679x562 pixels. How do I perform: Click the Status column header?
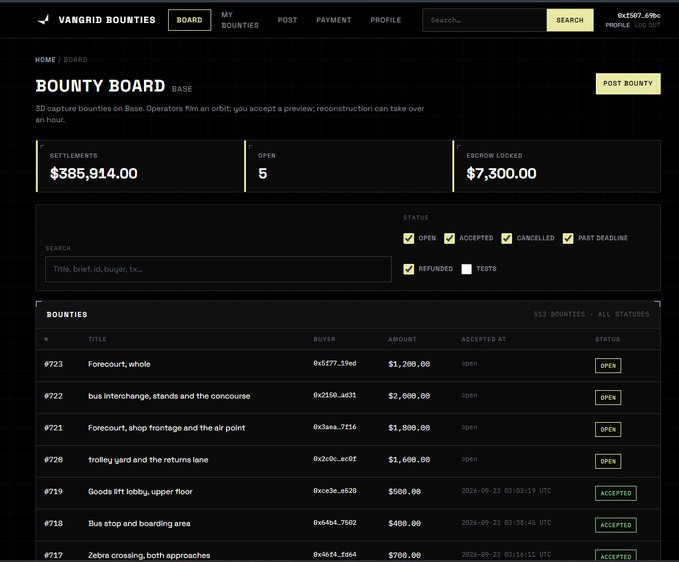(608, 339)
